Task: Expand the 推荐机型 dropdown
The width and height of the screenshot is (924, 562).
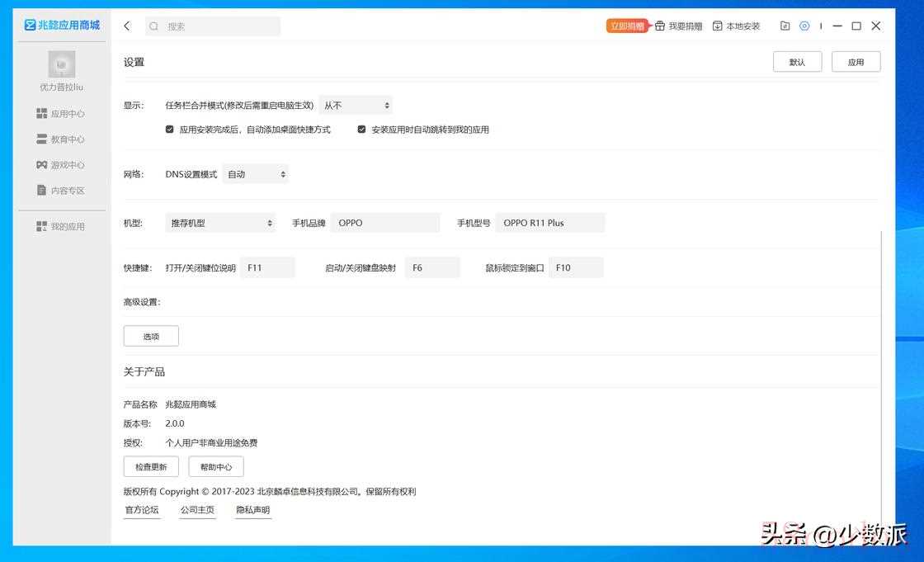Action: [x=220, y=223]
